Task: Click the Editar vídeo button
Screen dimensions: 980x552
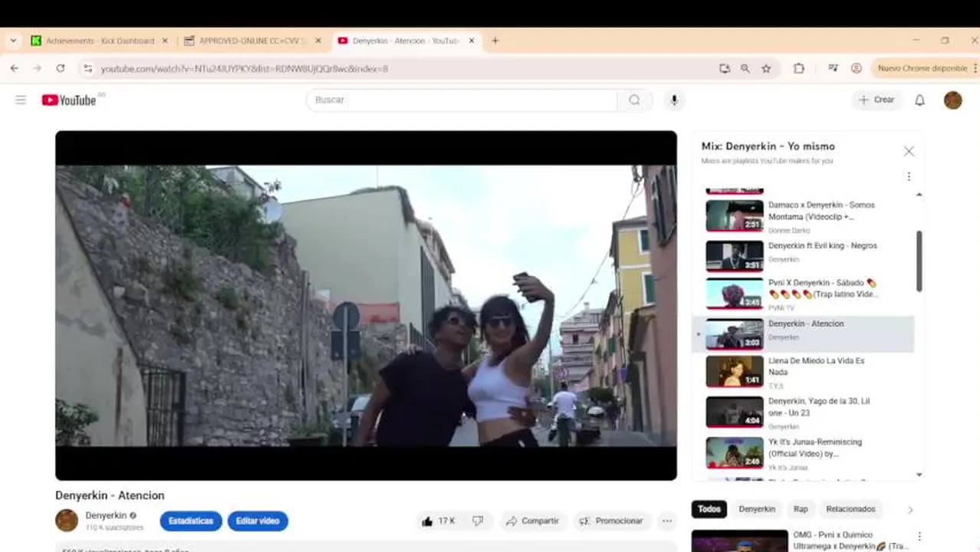Action: click(258, 521)
